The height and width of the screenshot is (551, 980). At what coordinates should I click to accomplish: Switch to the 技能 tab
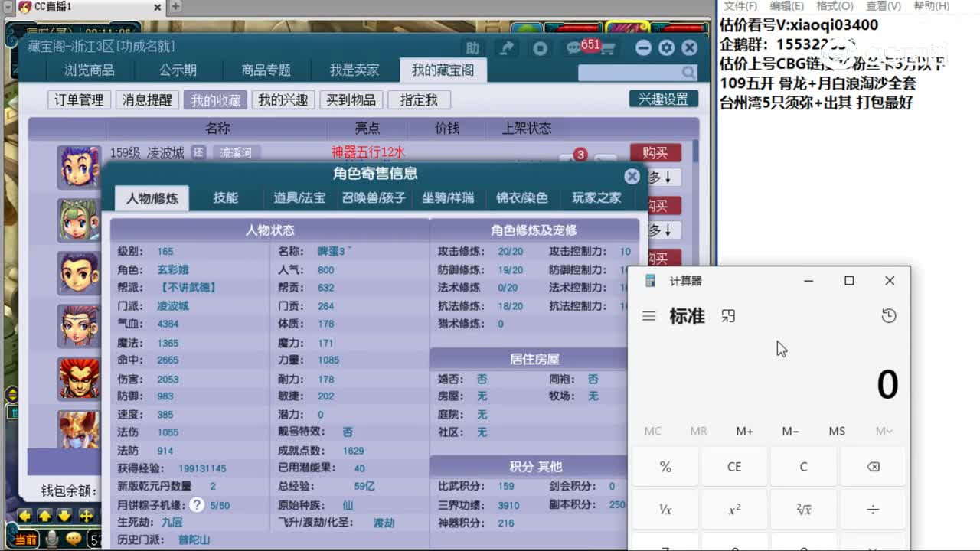pos(224,197)
